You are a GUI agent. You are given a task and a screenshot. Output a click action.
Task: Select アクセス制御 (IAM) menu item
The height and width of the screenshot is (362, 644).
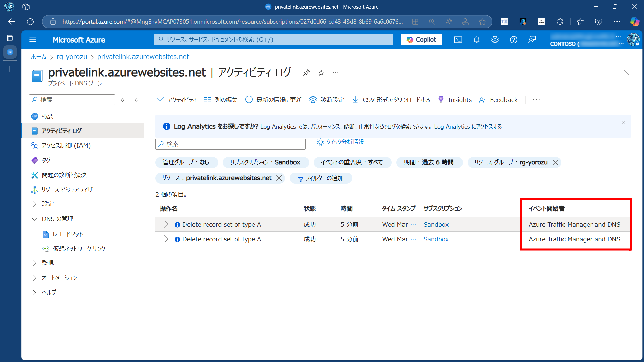[x=66, y=145]
